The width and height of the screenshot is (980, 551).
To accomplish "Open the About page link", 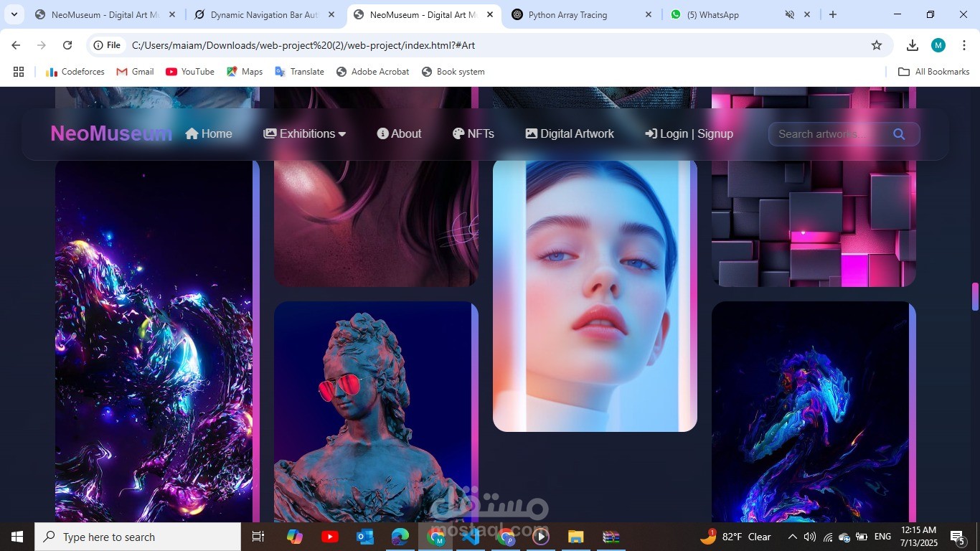I will click(x=399, y=133).
